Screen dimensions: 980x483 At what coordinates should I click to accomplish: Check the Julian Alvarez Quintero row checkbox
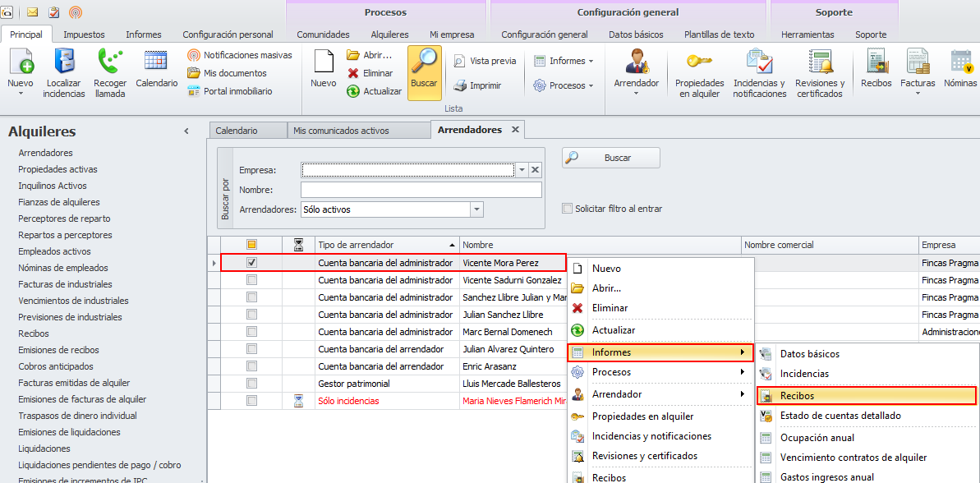252,348
